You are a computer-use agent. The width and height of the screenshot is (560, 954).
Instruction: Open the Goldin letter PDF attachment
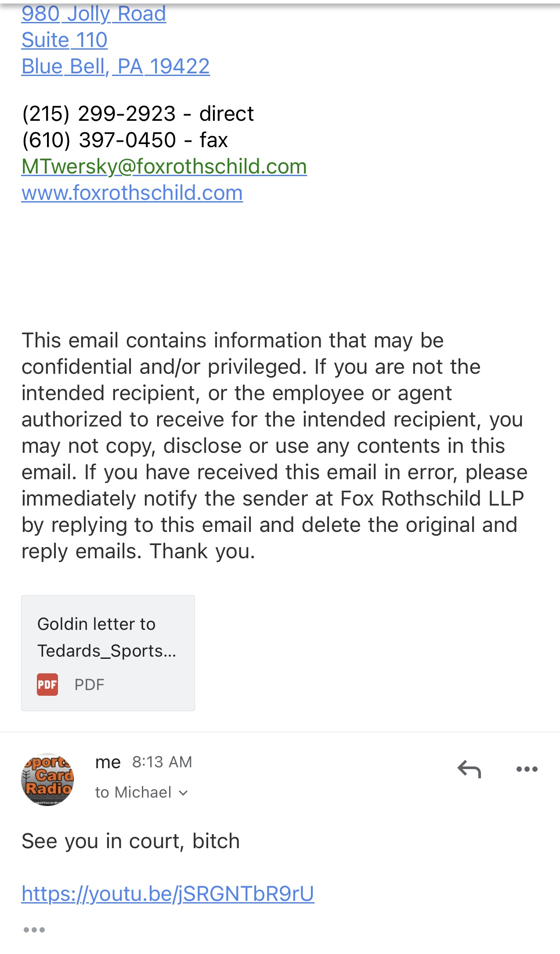pos(108,652)
